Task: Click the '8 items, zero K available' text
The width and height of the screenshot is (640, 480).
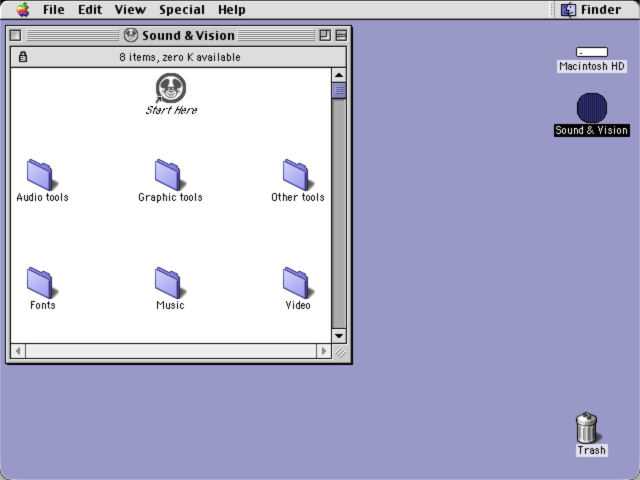Action: pos(180,57)
